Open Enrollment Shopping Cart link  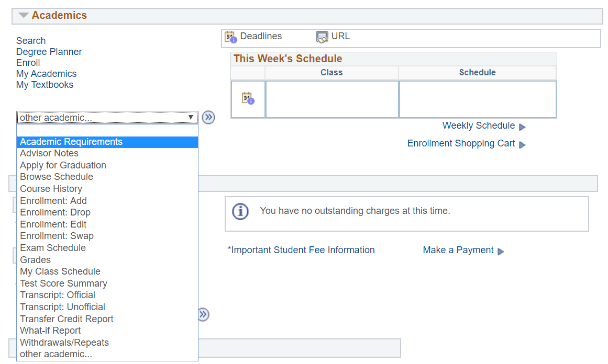[x=461, y=143]
